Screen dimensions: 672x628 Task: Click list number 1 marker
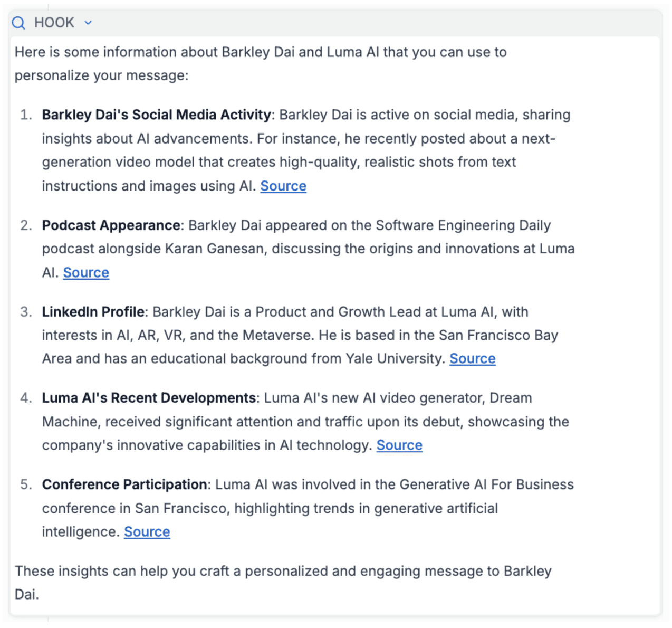(26, 115)
